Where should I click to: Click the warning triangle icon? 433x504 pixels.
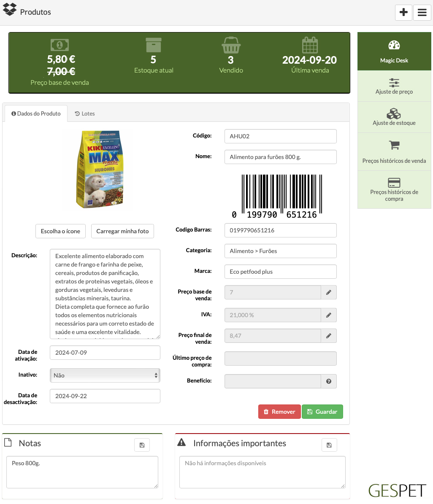181,442
